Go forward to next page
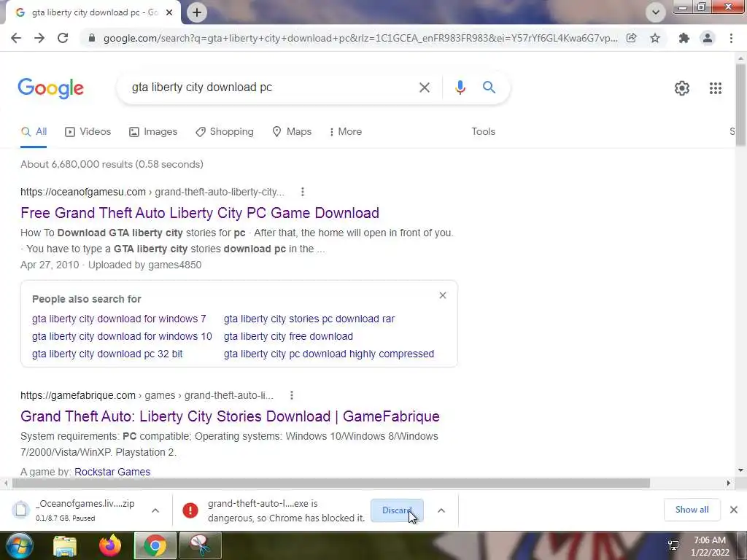 [x=39, y=38]
